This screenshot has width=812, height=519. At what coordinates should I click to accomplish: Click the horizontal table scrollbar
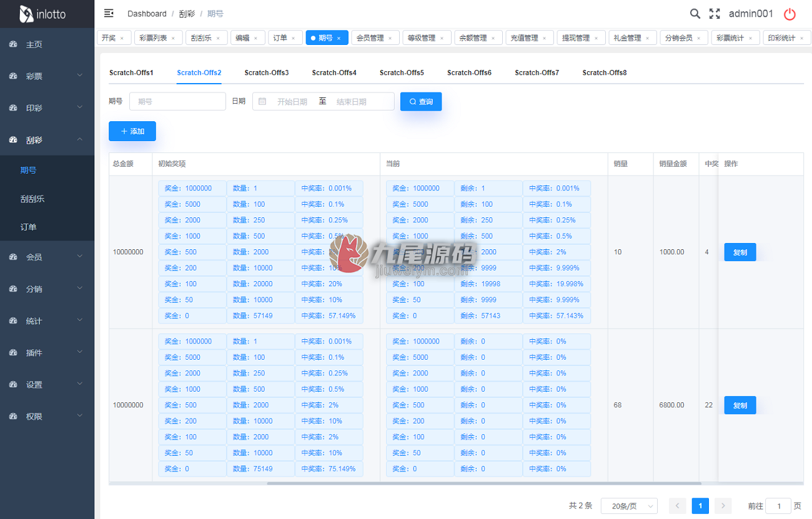tap(484, 483)
